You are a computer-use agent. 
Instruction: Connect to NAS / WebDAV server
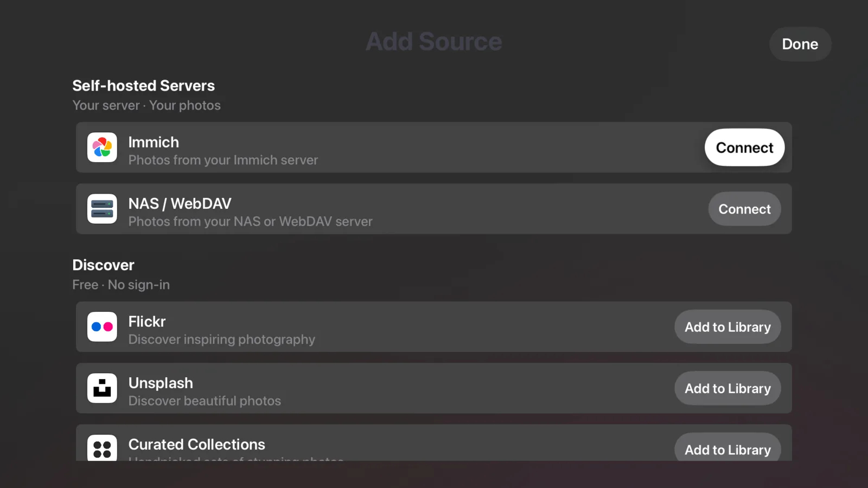(744, 209)
